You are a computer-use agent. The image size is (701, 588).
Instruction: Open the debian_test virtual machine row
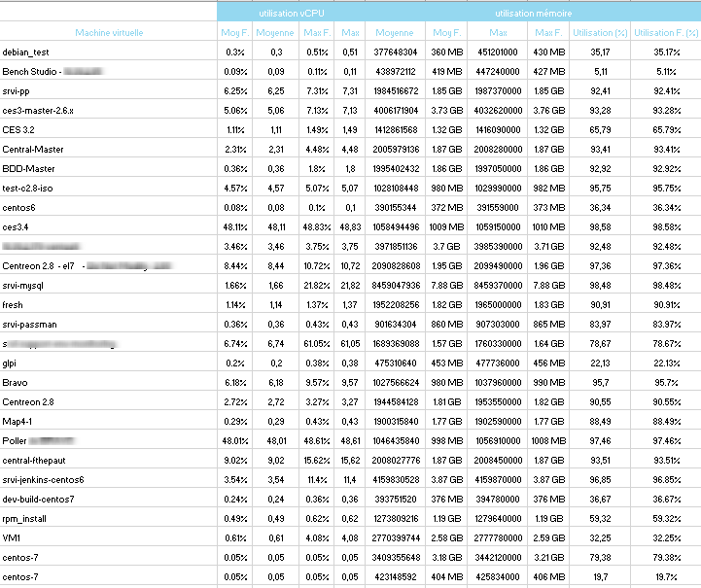(x=27, y=52)
